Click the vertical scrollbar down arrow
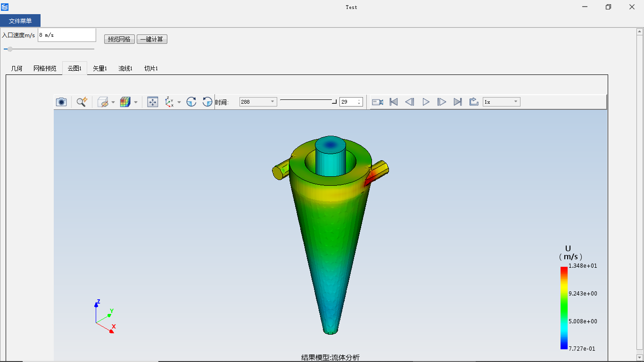Viewport: 644px width, 362px height. click(x=640, y=358)
